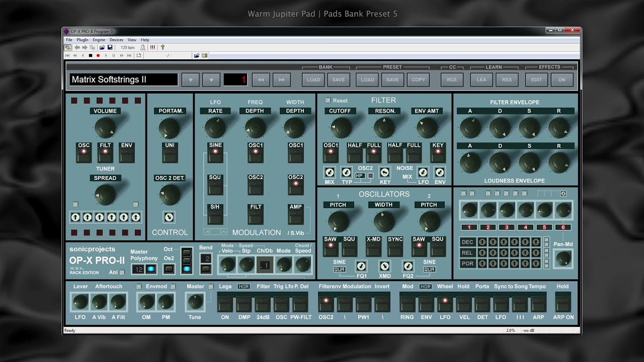Click the FQ1 mini knob icon
644x362 pixels.
[361, 266]
